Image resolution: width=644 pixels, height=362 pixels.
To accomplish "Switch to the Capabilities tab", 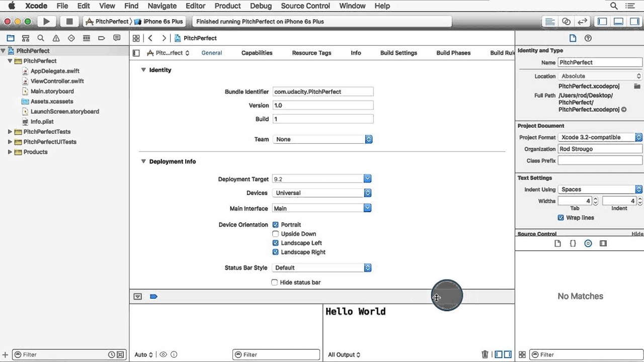I will pyautogui.click(x=257, y=53).
